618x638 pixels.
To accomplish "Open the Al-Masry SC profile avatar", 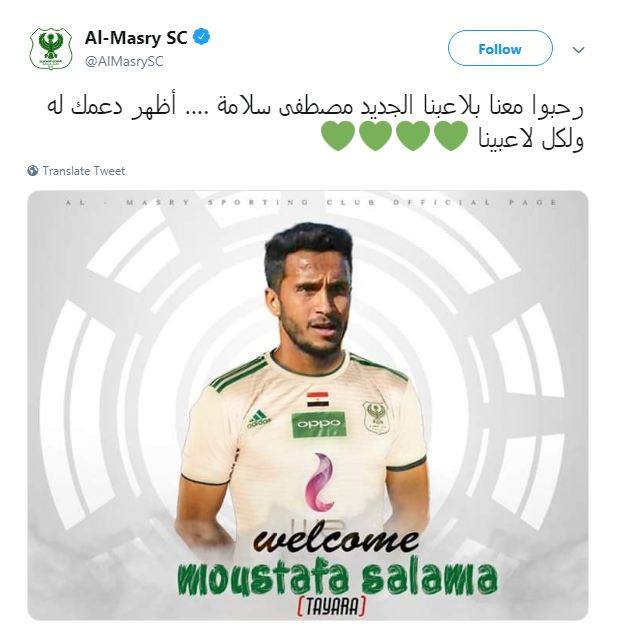I will click(51, 49).
